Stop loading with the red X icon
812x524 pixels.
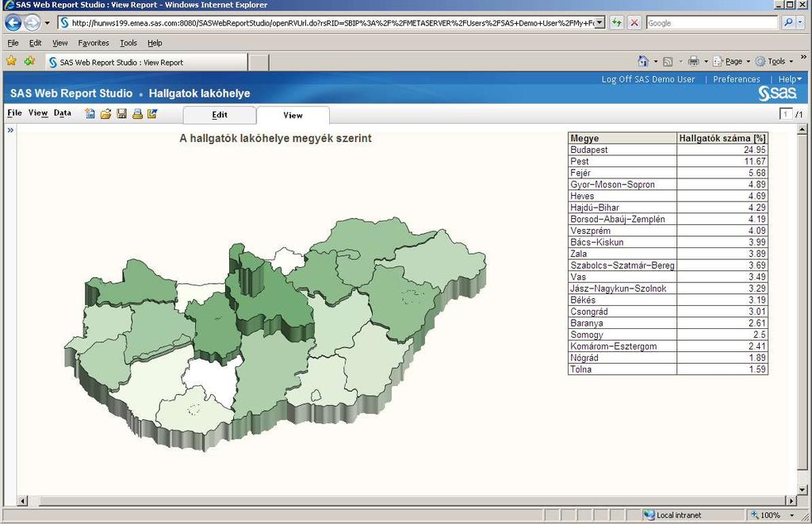pyautogui.click(x=634, y=23)
